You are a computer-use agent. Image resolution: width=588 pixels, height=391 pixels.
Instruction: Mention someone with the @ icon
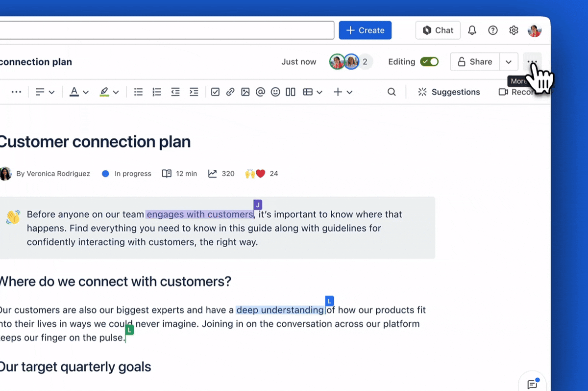pyautogui.click(x=260, y=92)
